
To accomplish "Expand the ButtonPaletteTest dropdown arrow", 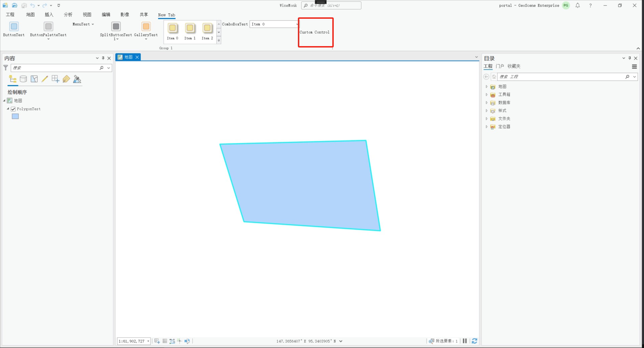I will pyautogui.click(x=48, y=39).
